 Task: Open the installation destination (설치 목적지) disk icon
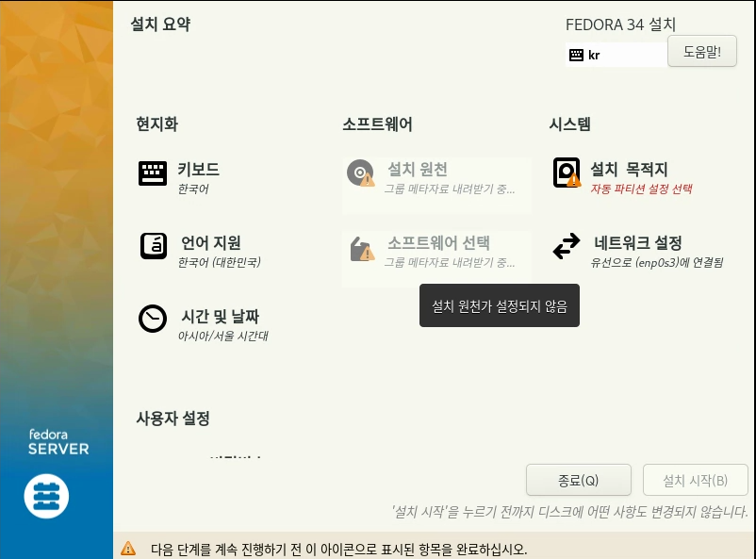567,173
